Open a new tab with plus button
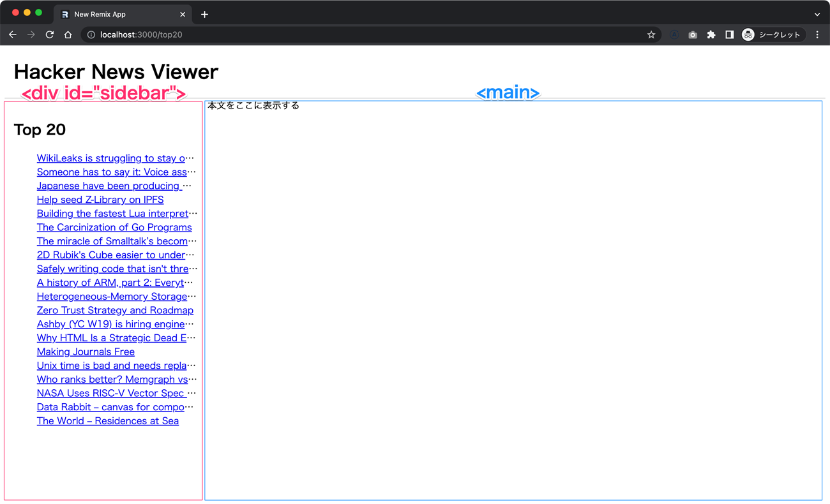The width and height of the screenshot is (830, 504). point(204,14)
